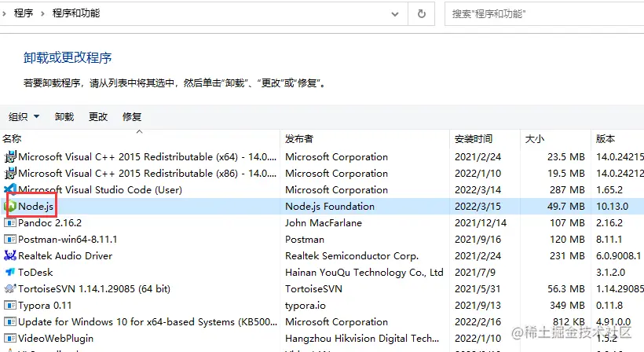Click the Postman-win64 program icon

pyautogui.click(x=10, y=240)
